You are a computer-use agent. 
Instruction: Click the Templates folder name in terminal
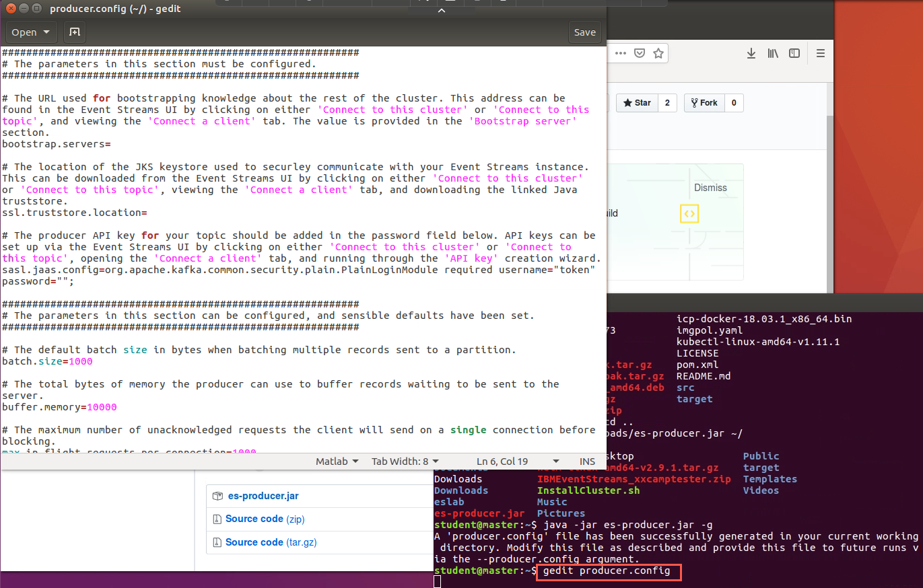[770, 479]
